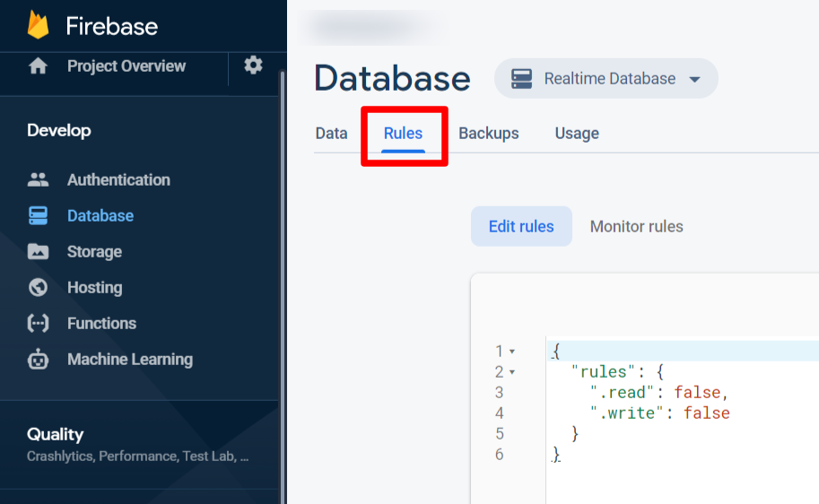Open Storage in sidebar
Image resolution: width=819 pixels, height=504 pixels.
click(94, 252)
